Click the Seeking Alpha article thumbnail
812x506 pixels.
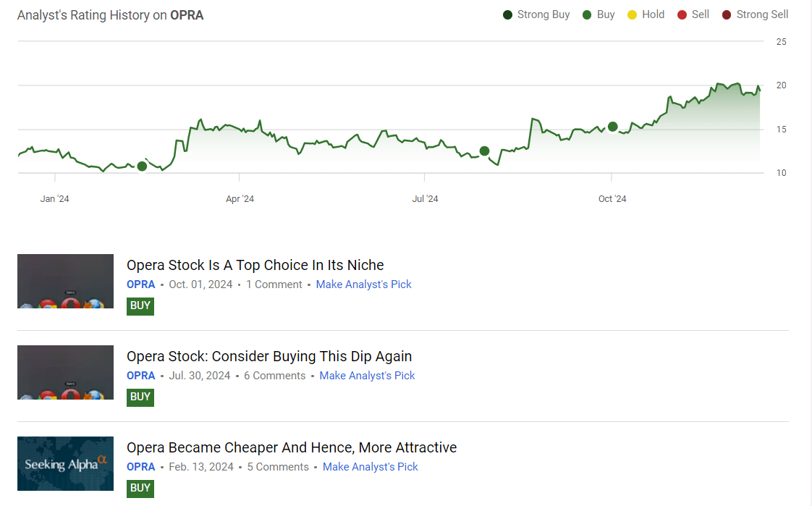(x=65, y=463)
